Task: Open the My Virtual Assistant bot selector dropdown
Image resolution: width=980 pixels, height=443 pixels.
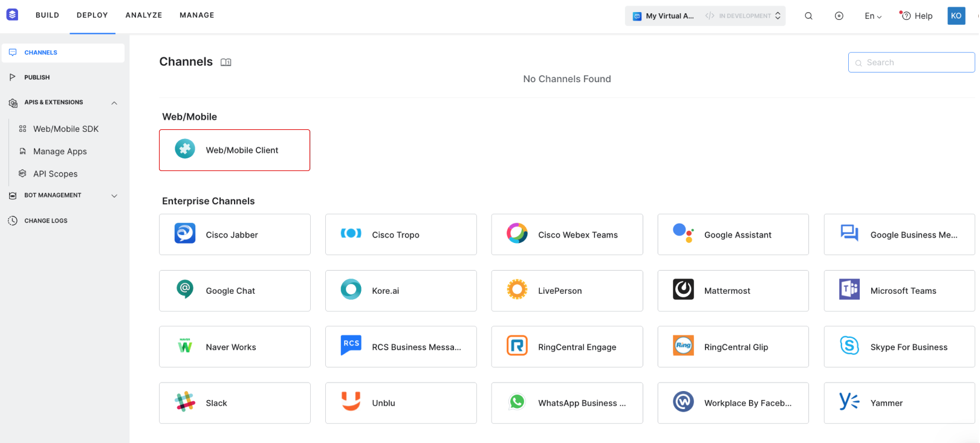Action: click(x=706, y=16)
